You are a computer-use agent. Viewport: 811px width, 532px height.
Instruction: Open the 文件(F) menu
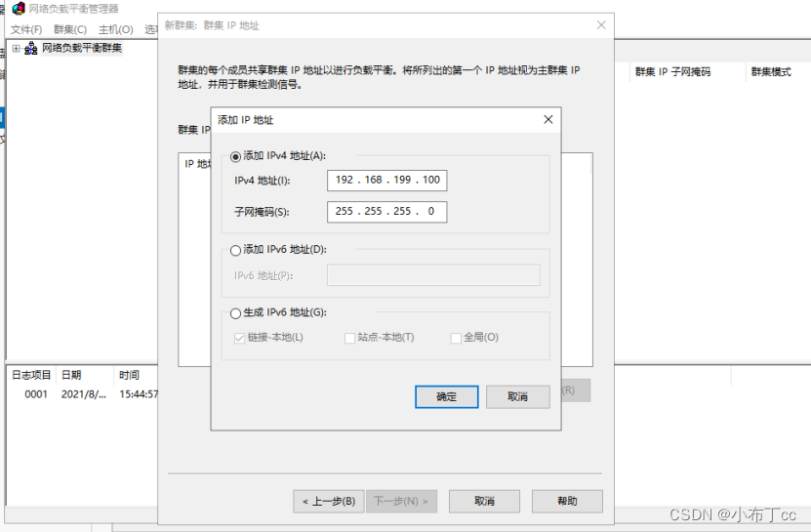pos(26,30)
